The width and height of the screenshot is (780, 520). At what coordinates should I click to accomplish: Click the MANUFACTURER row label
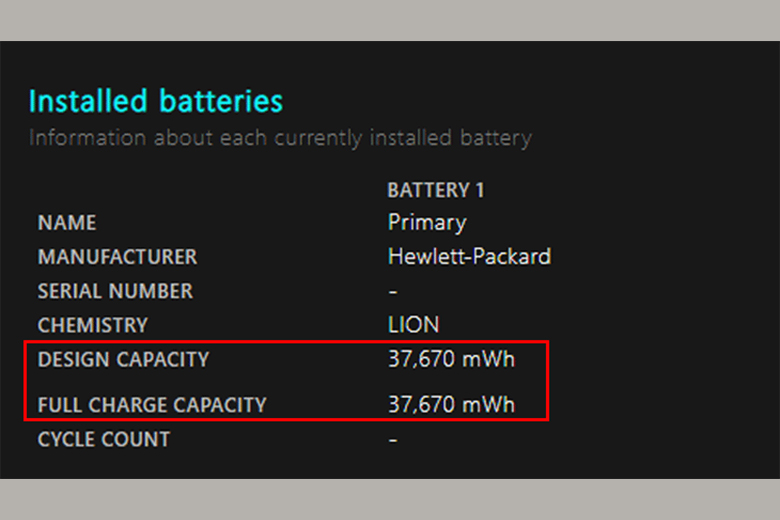point(117,257)
